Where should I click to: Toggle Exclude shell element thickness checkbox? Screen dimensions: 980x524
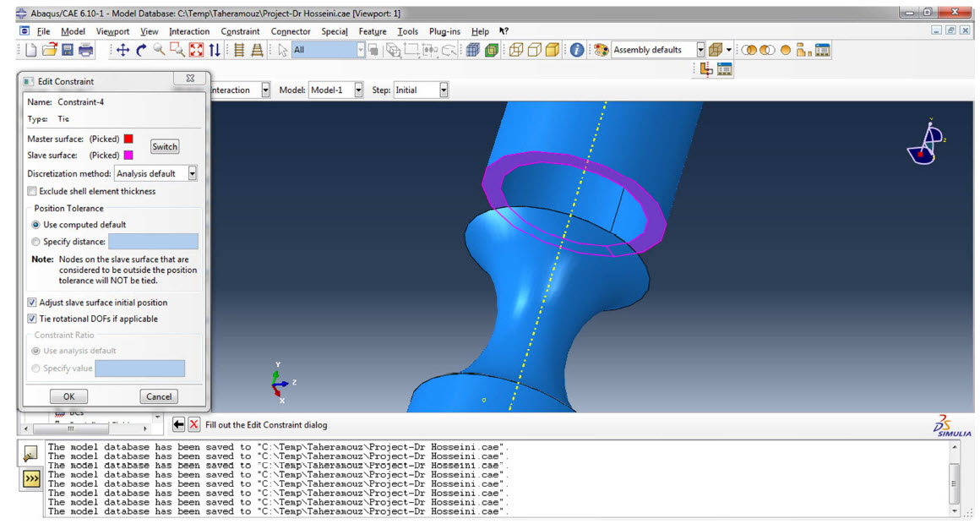coord(32,191)
